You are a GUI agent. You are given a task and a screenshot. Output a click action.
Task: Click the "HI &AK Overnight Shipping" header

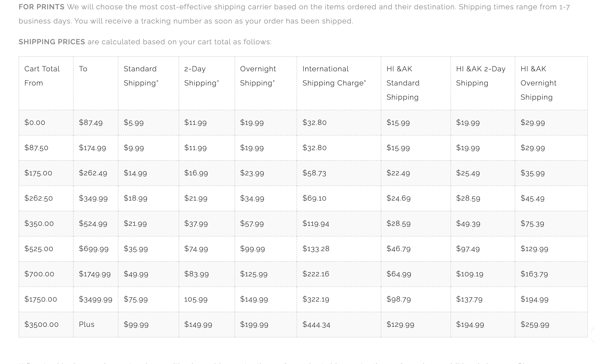point(551,83)
